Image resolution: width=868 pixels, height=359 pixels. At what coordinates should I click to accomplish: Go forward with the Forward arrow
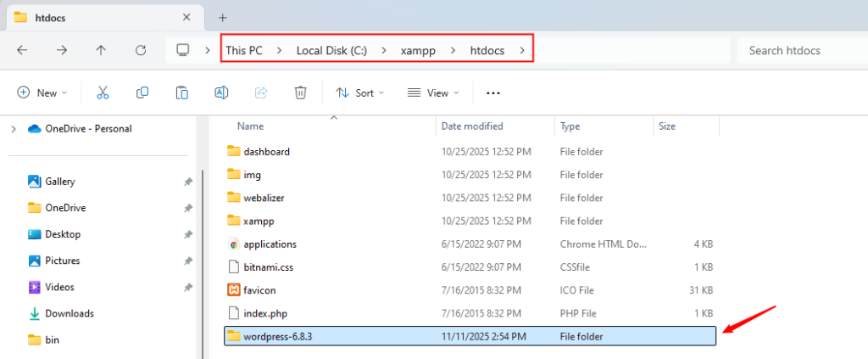coord(62,50)
